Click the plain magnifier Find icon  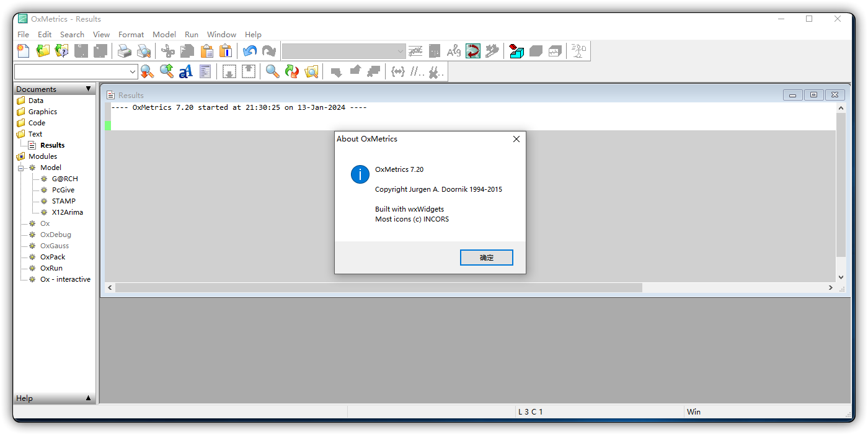(273, 72)
